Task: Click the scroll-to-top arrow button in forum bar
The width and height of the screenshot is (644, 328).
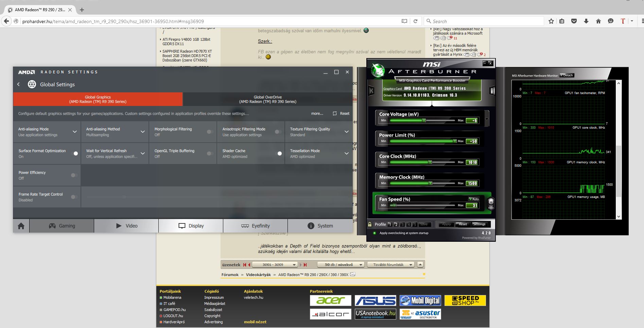Action: tap(420, 265)
